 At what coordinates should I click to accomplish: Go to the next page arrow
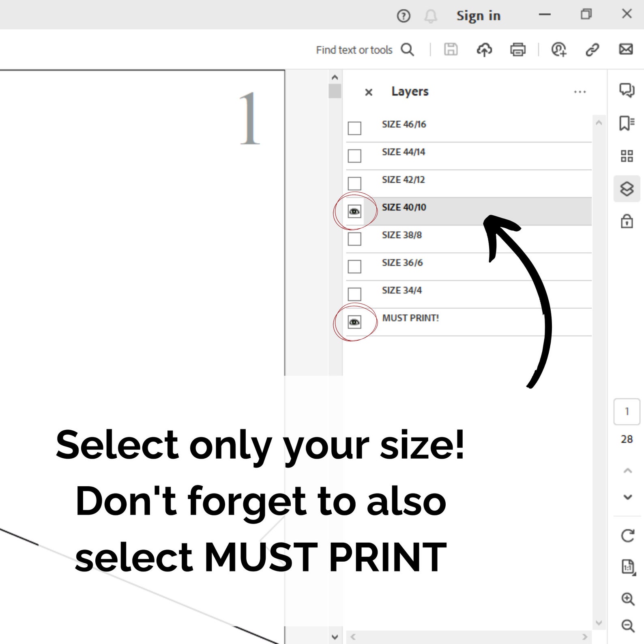[x=628, y=497]
